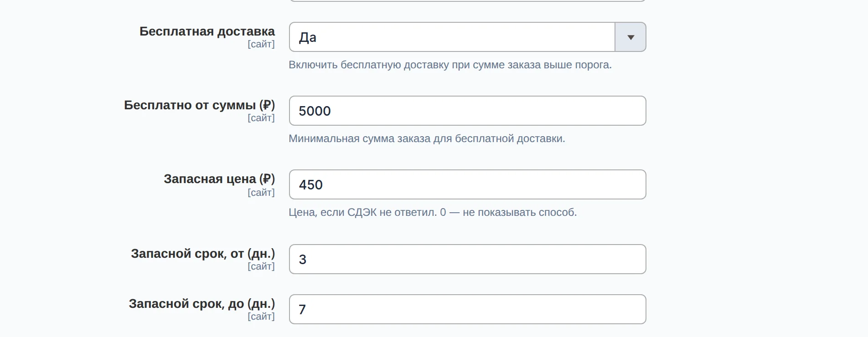Screen dimensions: 868x337
Task: Click the Запасной срок, от (дн.) label
Action: (203, 254)
